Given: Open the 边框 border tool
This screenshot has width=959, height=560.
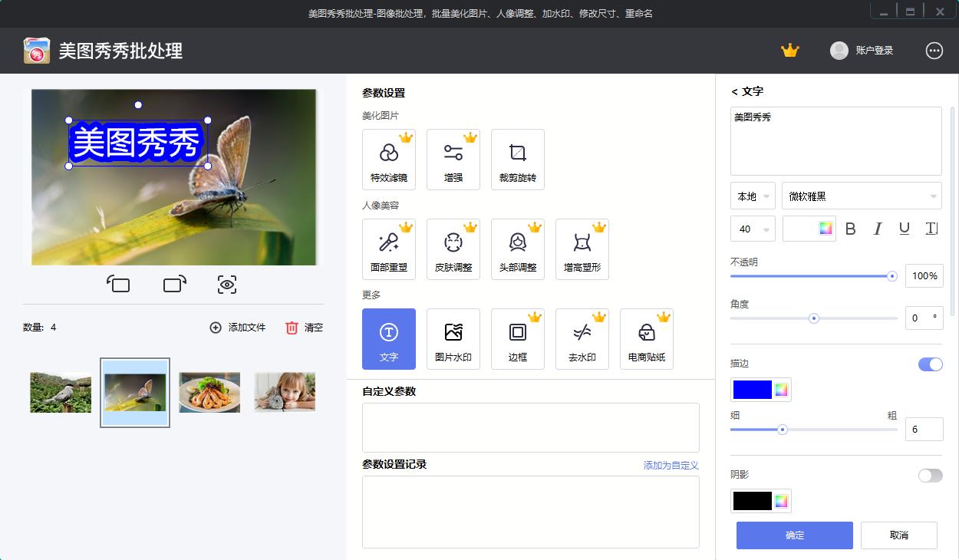Looking at the screenshot, I should pos(518,339).
